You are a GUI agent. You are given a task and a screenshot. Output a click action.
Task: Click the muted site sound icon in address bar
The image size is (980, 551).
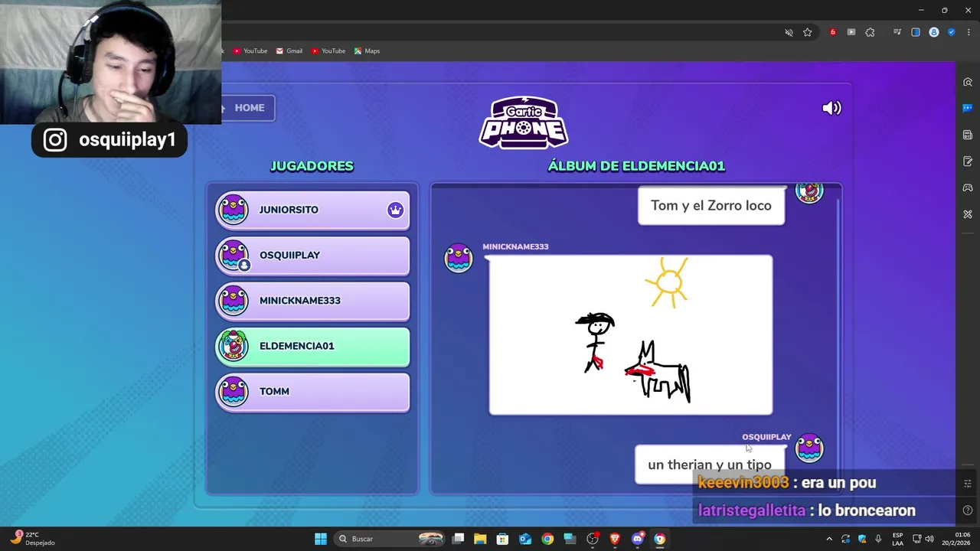(x=789, y=32)
